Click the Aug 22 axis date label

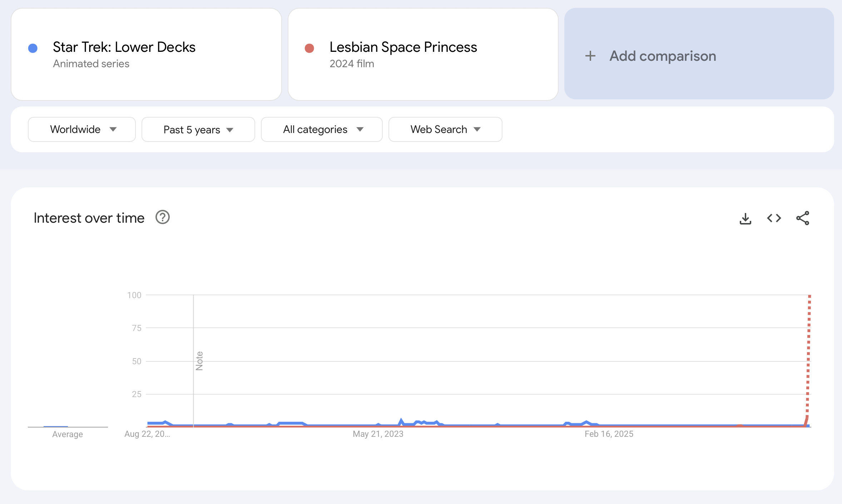(x=147, y=434)
